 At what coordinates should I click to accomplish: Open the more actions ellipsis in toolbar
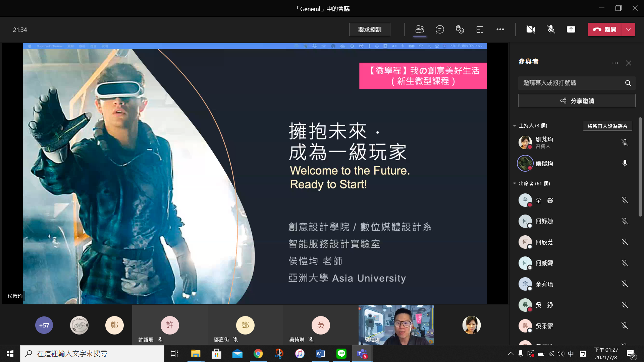tap(500, 29)
